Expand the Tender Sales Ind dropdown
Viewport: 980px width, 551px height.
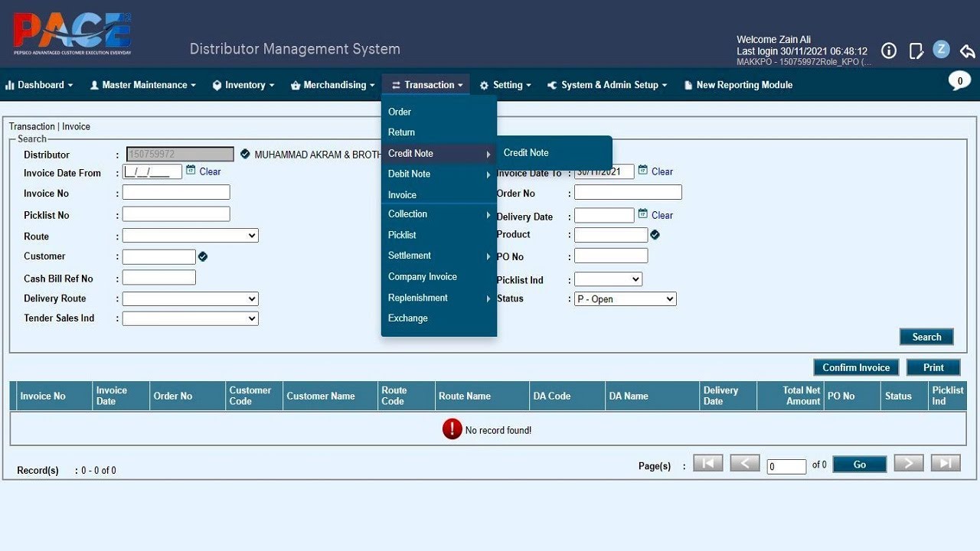pos(190,318)
